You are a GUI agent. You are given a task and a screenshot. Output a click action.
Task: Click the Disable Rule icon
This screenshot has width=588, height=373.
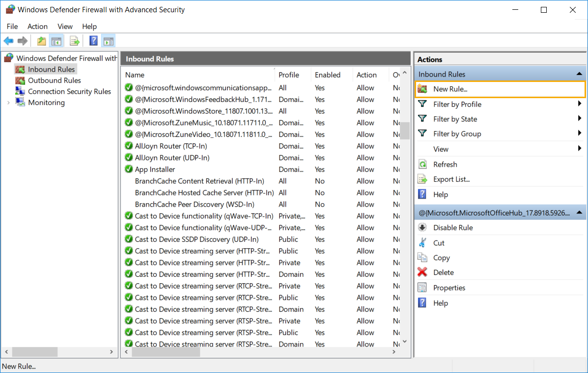pyautogui.click(x=422, y=228)
